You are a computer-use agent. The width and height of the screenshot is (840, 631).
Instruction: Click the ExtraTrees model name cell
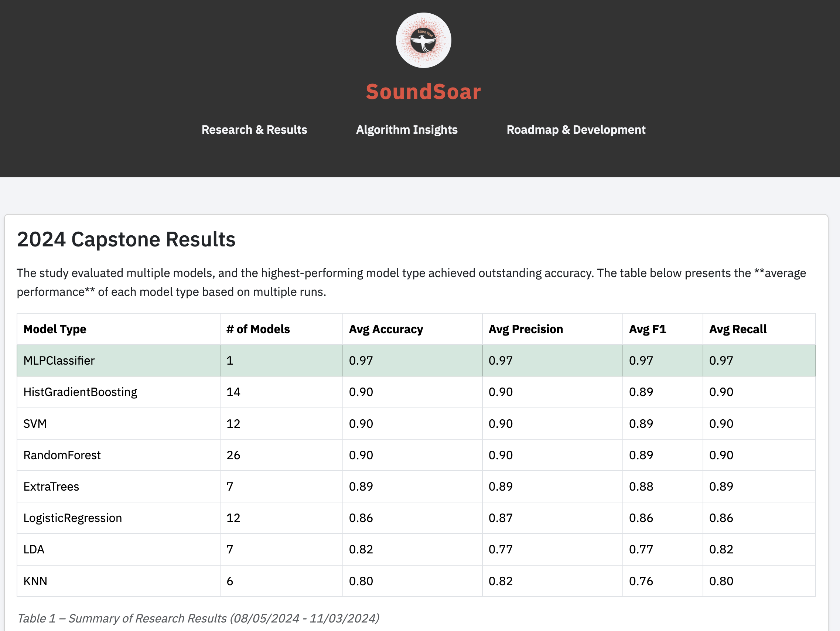[51, 487]
